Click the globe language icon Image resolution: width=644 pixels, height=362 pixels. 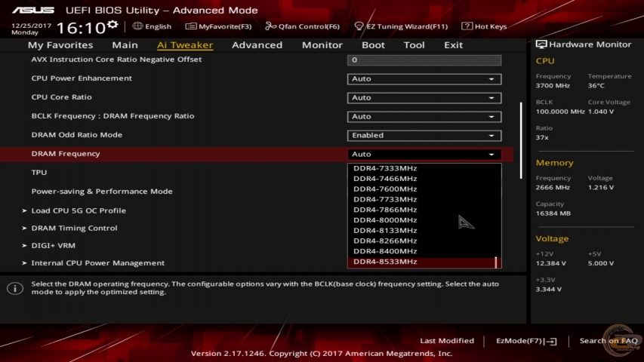(137, 26)
